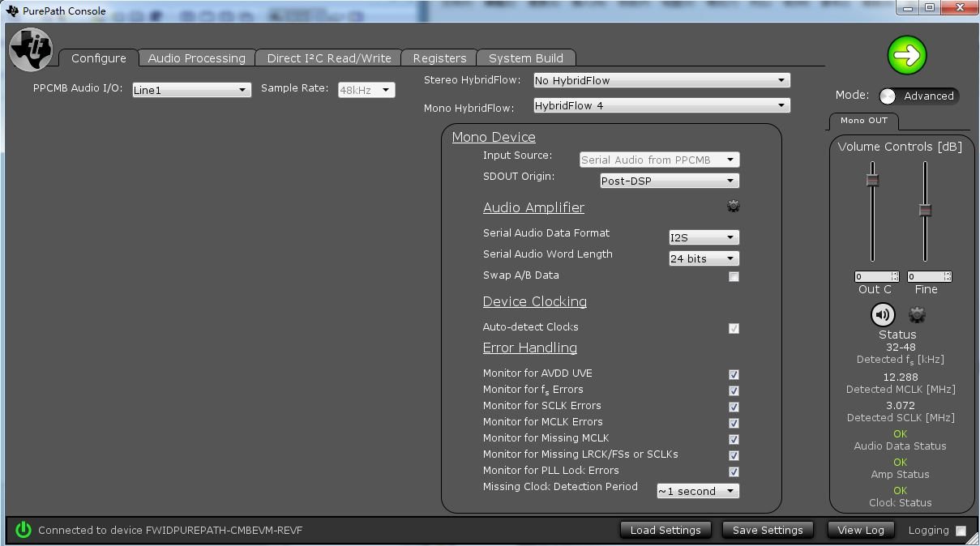Click the OK above Amp Status
The width and height of the screenshot is (980, 546).
pos(901,463)
